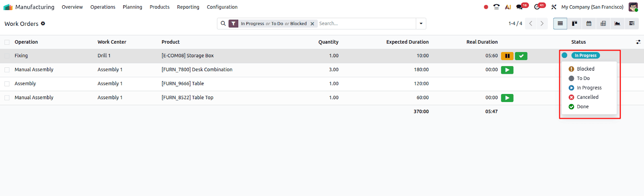Image resolution: width=644 pixels, height=196 pixels.
Task: Click the blue status dot on the Fixing row
Action: (564, 55)
